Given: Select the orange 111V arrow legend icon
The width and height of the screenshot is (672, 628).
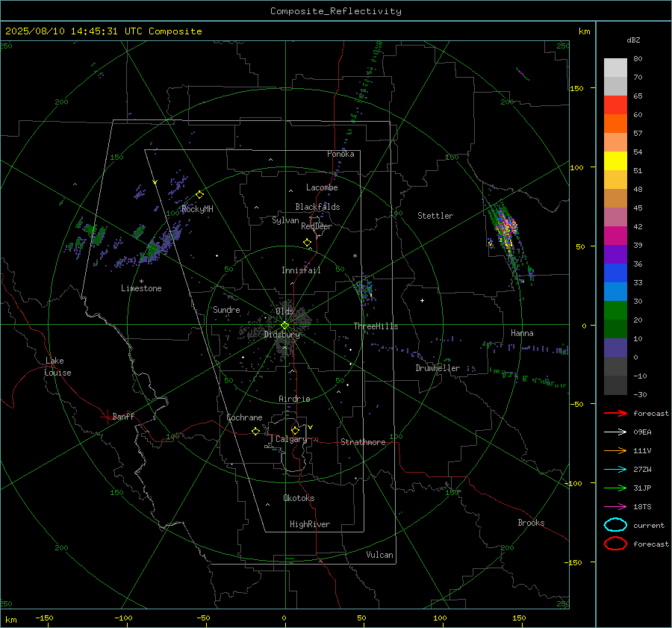Looking at the screenshot, I should tap(615, 450).
